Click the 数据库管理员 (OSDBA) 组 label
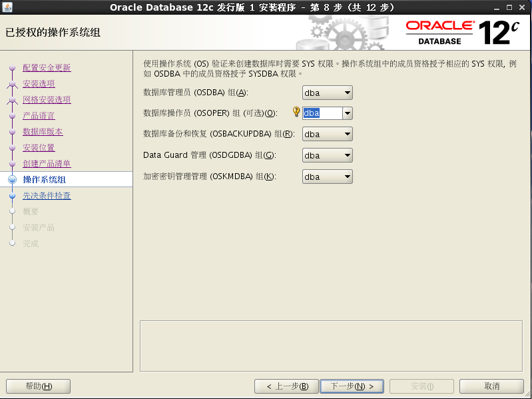This screenshot has width=532, height=399. 196,93
